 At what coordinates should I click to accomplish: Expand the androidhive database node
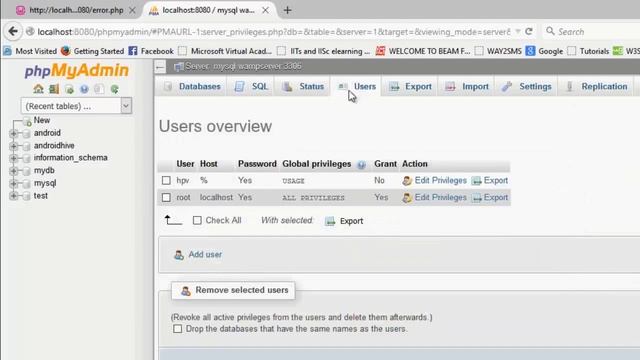pyautogui.click(x=13, y=146)
